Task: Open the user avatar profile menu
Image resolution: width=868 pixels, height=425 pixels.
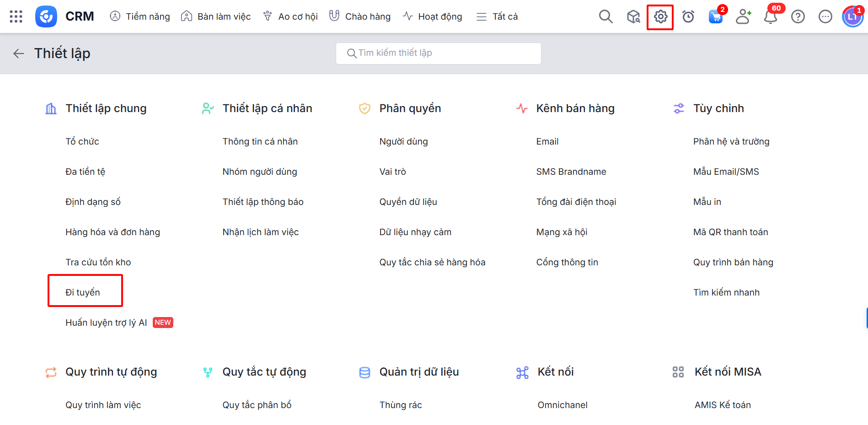Action: tap(852, 17)
